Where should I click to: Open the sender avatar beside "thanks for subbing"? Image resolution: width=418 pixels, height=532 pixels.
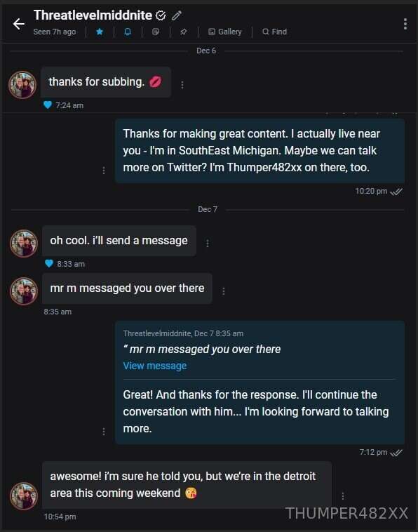(22, 85)
